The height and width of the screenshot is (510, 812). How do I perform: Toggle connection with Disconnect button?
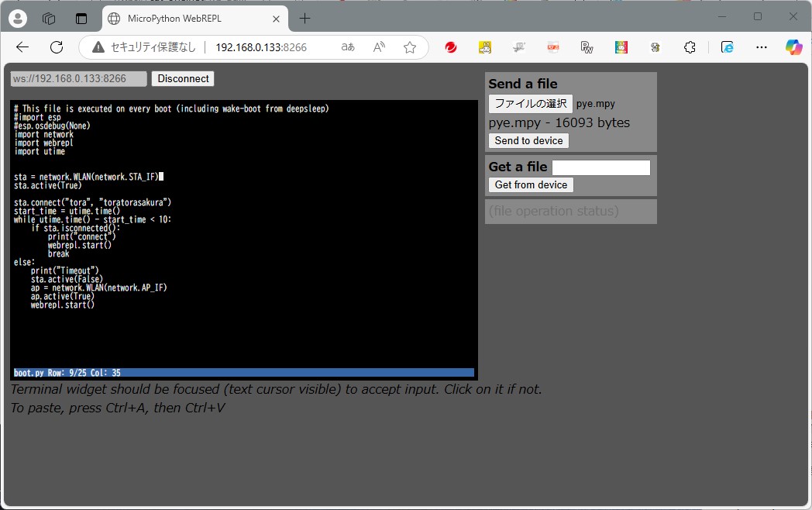pyautogui.click(x=182, y=78)
